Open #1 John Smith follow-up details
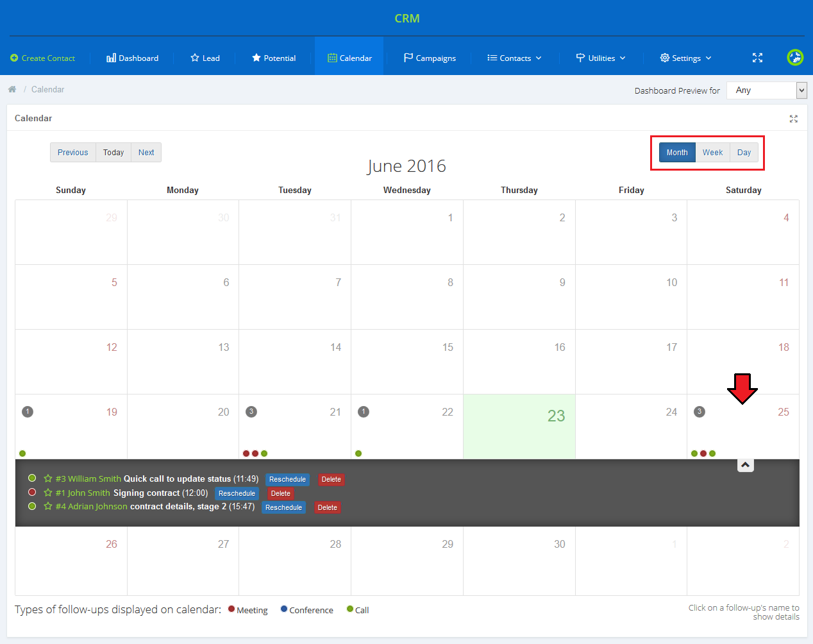Screen dimensions: 813x644 [83, 493]
